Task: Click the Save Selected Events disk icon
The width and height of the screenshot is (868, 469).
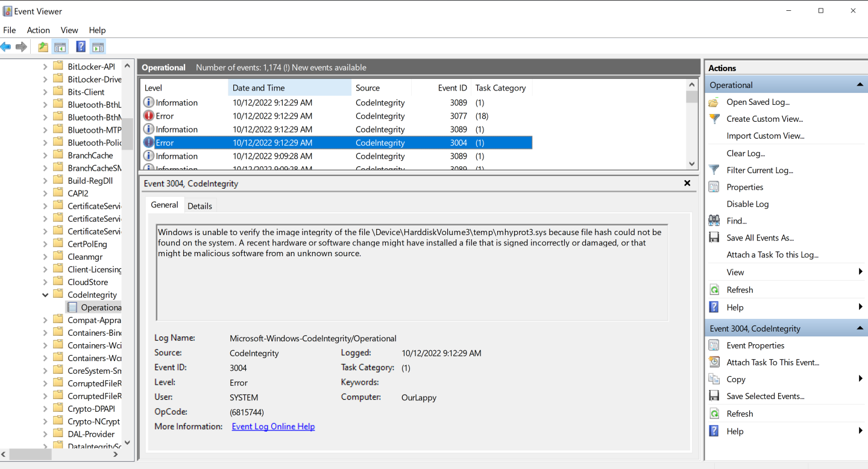Action: click(x=714, y=396)
